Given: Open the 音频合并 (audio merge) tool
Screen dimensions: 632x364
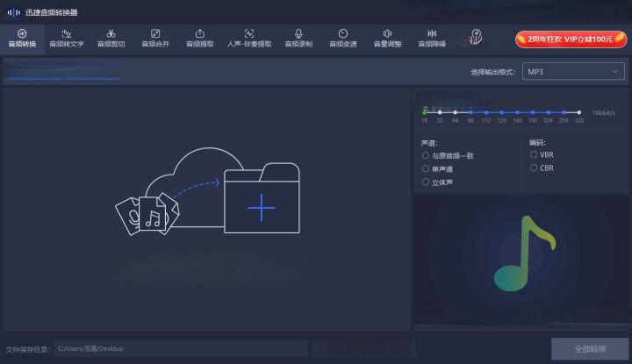Looking at the screenshot, I should (155, 38).
